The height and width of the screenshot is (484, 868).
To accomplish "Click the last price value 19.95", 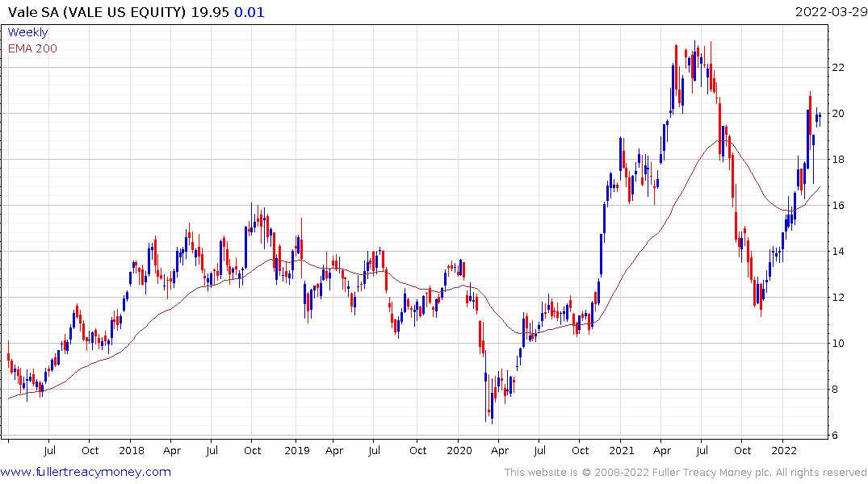I will (210, 12).
